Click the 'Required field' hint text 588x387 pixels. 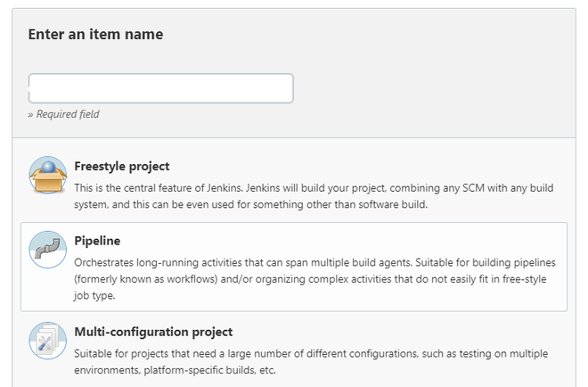click(x=64, y=114)
